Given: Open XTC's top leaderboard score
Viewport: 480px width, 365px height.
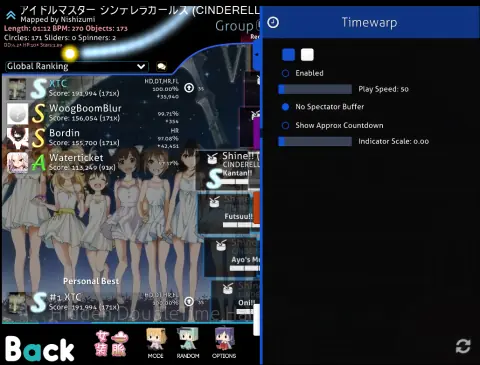Looking at the screenshot, I should (x=93, y=88).
